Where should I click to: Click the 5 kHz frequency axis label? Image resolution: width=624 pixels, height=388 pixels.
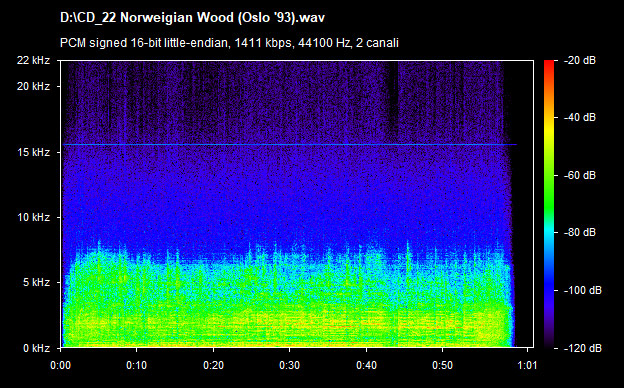tap(36, 283)
